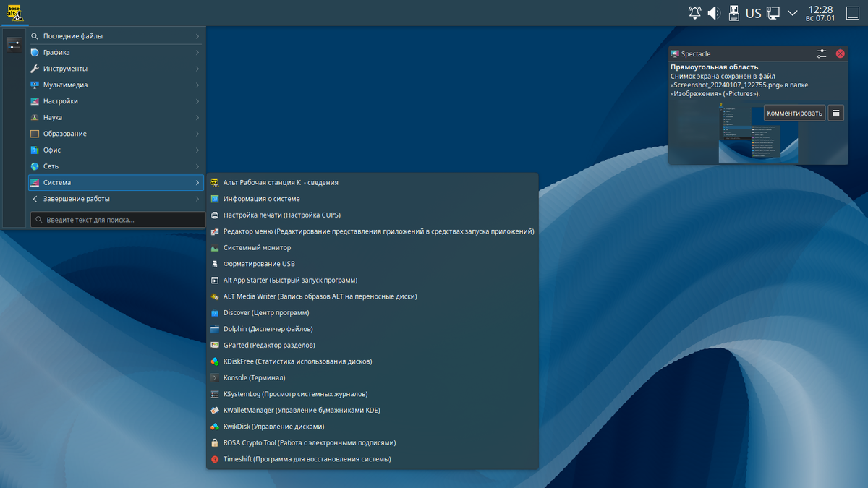868x488 pixels.
Task: Click the KWalletManager icon
Action: click(215, 411)
